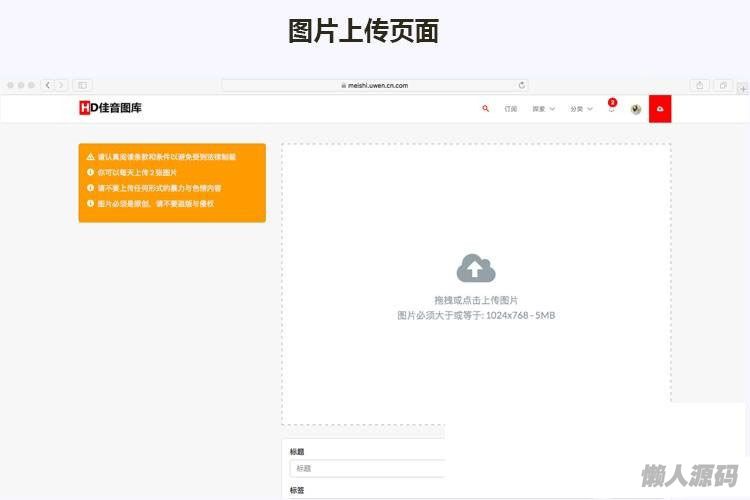Click the warning triangle icon in orange notice
The image size is (750, 500).
click(90, 157)
